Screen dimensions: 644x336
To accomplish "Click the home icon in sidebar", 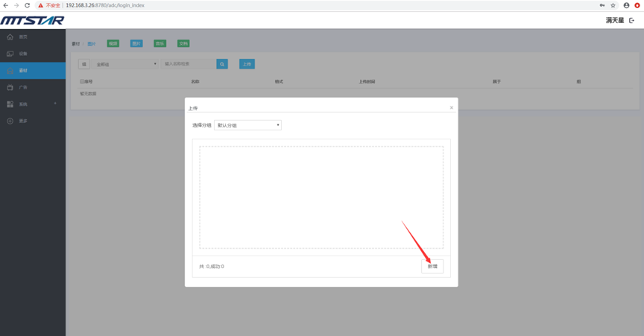I will tap(10, 37).
